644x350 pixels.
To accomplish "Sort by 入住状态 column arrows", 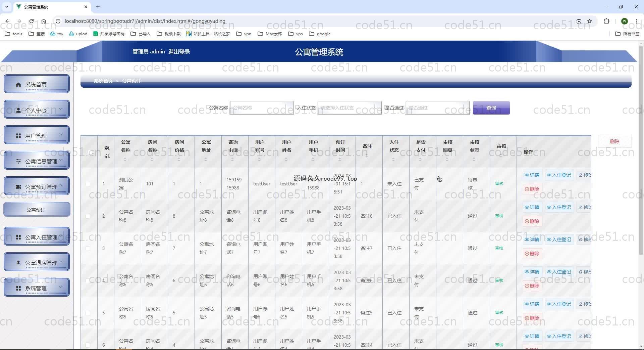I will [x=393, y=160].
